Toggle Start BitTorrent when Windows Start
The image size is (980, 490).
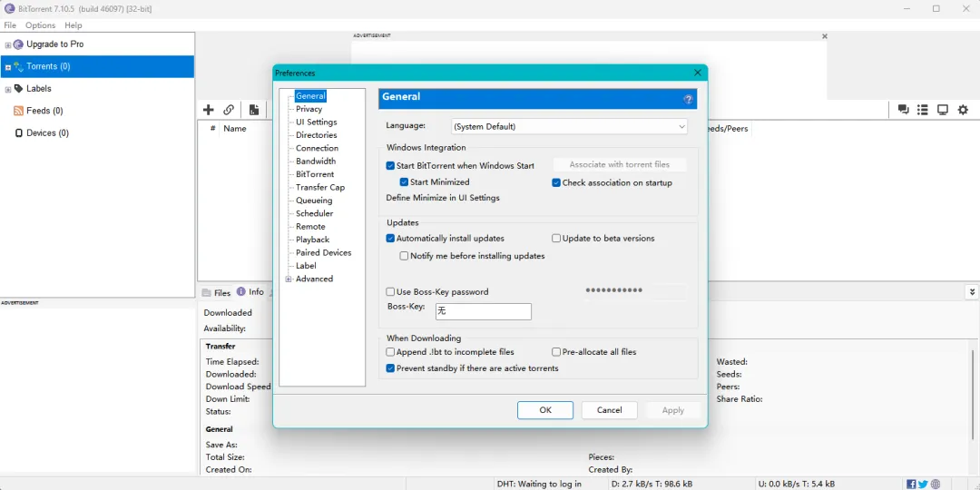tap(390, 166)
